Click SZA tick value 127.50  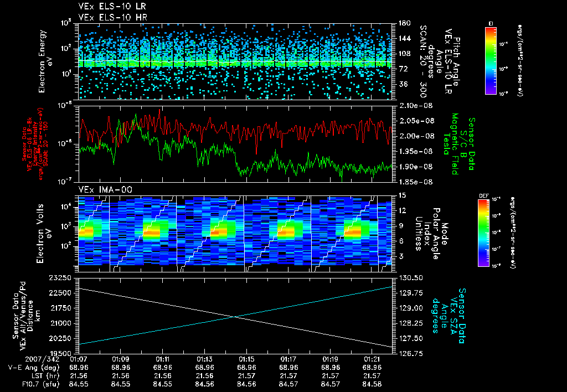411,338
